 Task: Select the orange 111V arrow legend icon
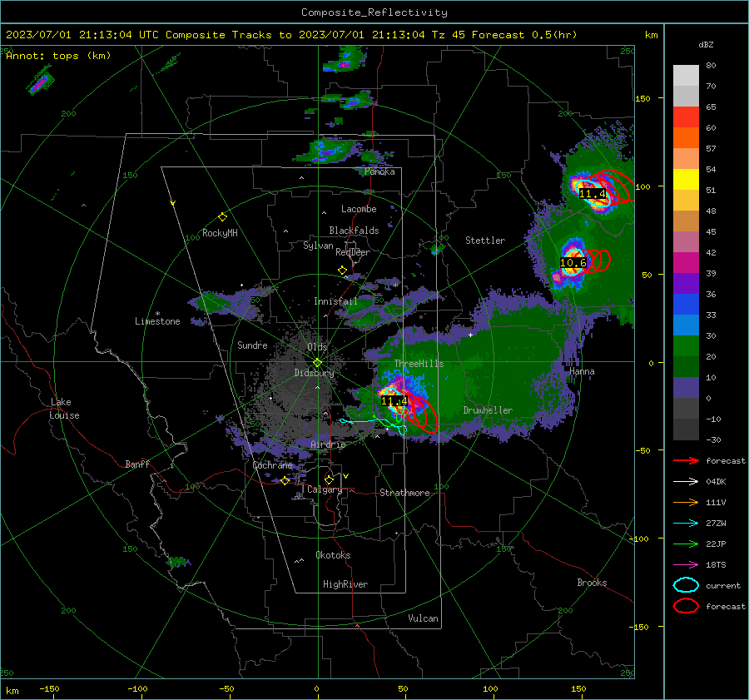pos(686,502)
